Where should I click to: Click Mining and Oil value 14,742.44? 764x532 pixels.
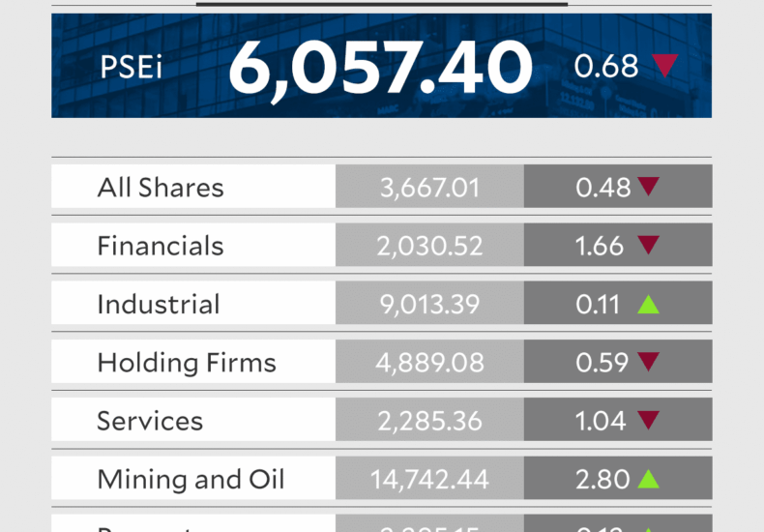[429, 479]
